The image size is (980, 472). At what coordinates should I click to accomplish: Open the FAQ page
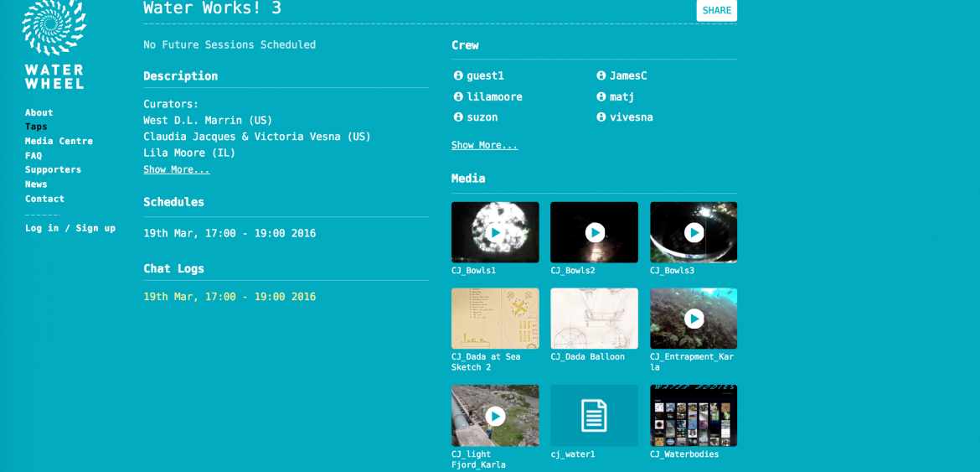(34, 156)
